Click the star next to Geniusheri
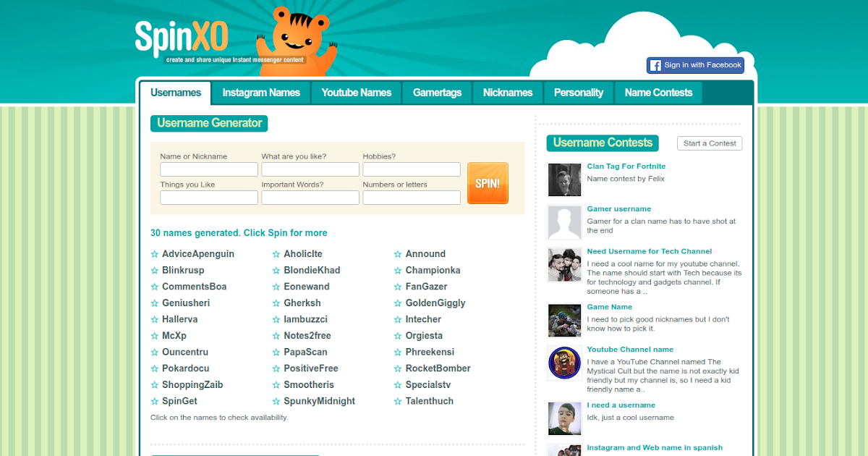868x456 pixels. [155, 303]
